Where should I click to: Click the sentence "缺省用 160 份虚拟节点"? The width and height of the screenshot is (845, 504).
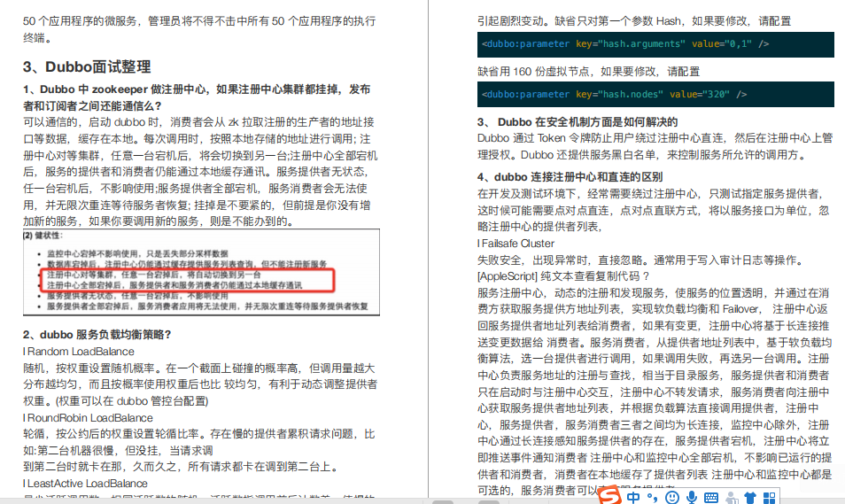588,72
